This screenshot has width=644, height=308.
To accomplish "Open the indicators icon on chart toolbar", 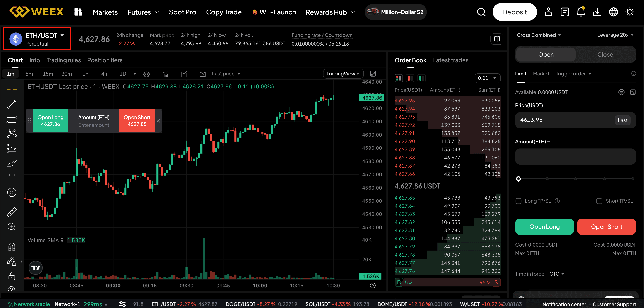I will [x=165, y=74].
